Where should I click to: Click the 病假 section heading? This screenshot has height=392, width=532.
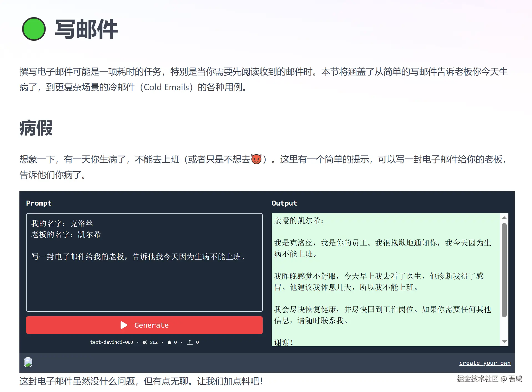pyautogui.click(x=36, y=128)
